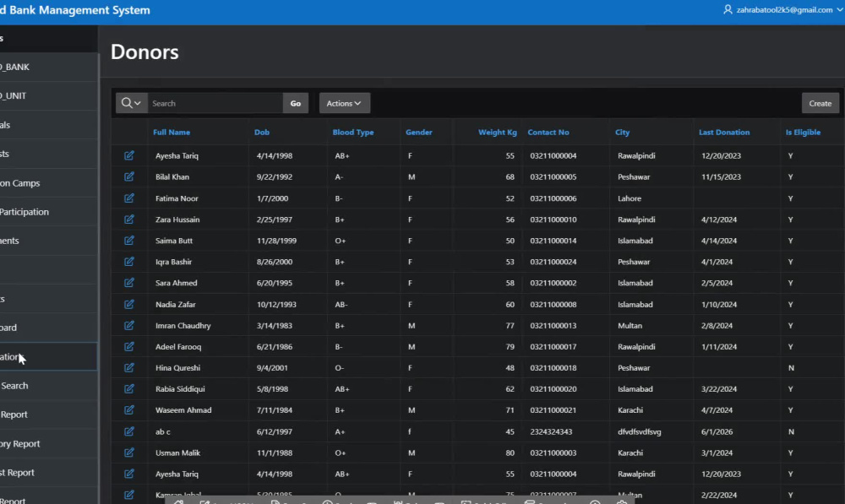This screenshot has height=504, width=845.
Task: Expand the Actions menu
Action: [x=345, y=103]
